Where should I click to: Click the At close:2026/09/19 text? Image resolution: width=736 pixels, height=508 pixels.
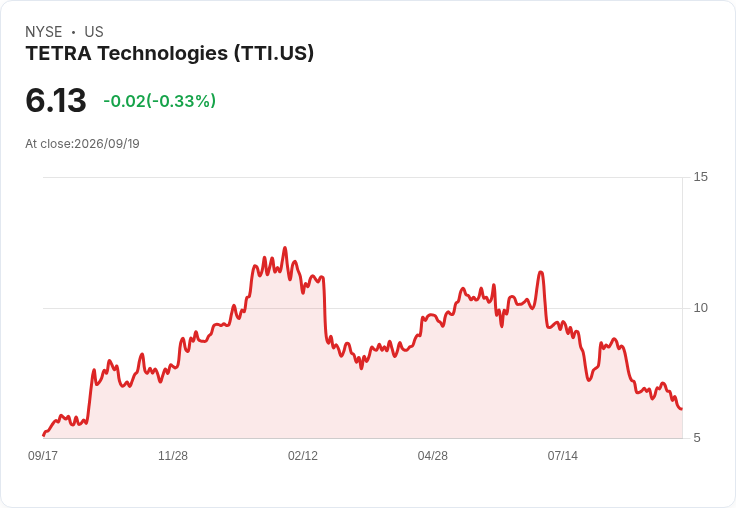click(83, 144)
